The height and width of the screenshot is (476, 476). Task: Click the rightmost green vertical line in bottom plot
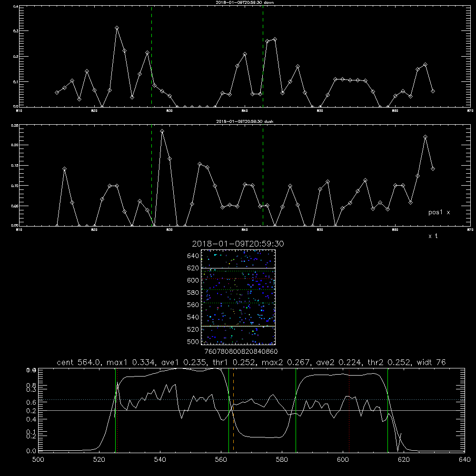(x=387, y=410)
